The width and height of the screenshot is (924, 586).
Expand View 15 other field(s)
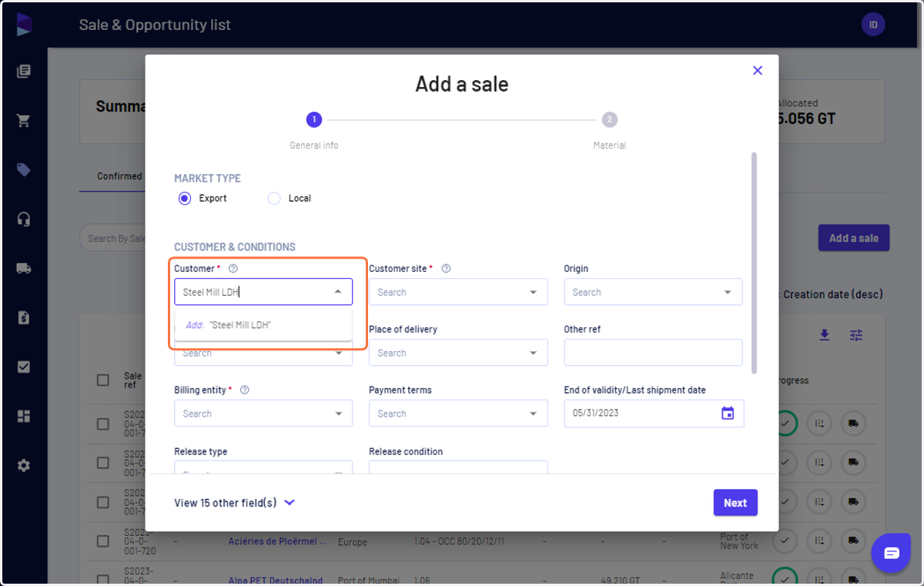(x=235, y=503)
